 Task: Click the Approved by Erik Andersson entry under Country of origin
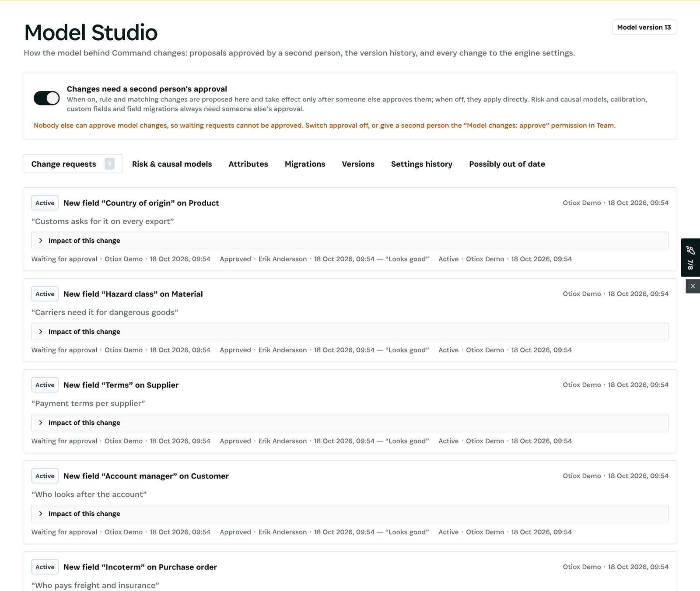324,259
